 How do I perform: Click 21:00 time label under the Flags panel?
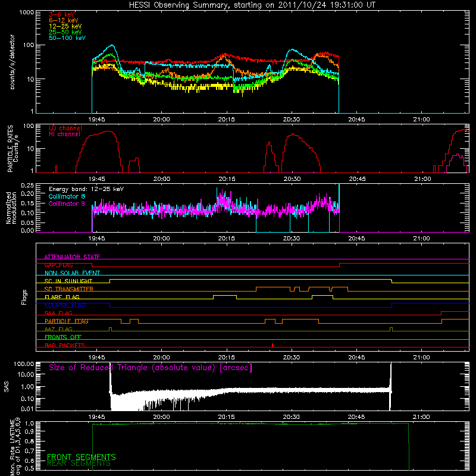422,358
